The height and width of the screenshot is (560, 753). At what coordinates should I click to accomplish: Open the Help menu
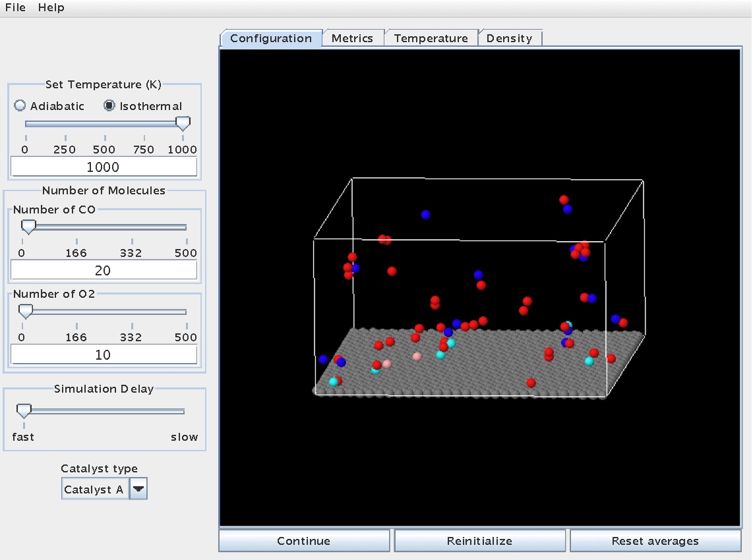pyautogui.click(x=51, y=8)
